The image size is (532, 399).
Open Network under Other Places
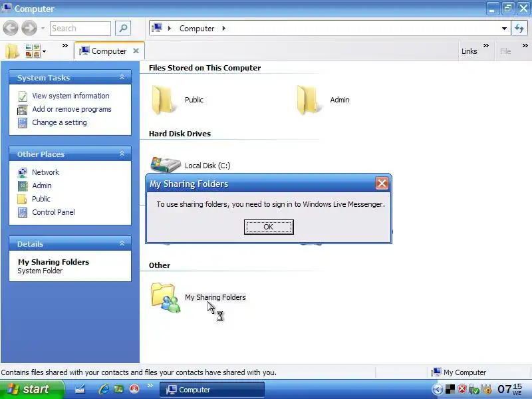pos(45,172)
